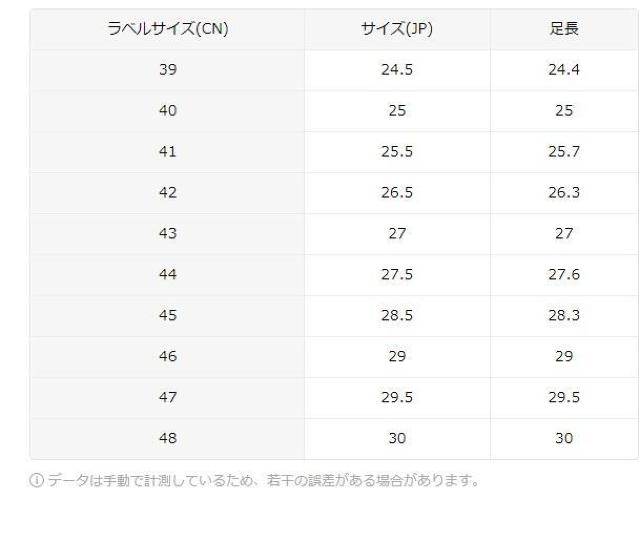Select the 足長 column header
Viewport: 640px width, 540px height.
click(564, 29)
